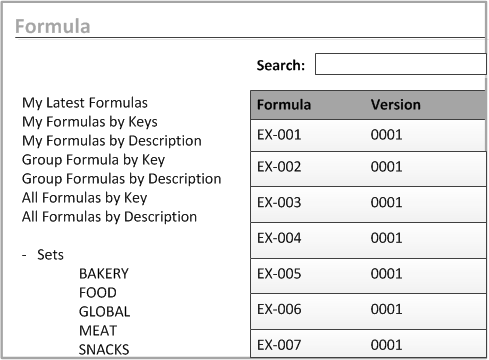Sort by the Version column header

[396, 105]
